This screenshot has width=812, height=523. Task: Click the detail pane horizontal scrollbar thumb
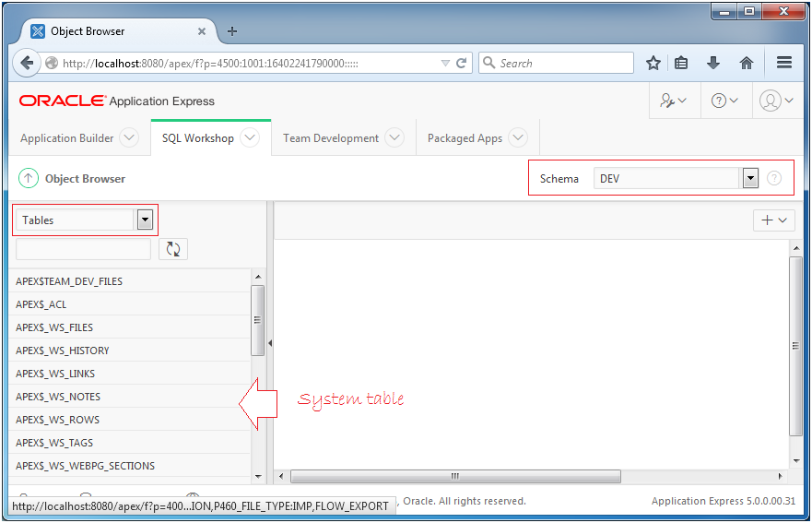click(455, 476)
